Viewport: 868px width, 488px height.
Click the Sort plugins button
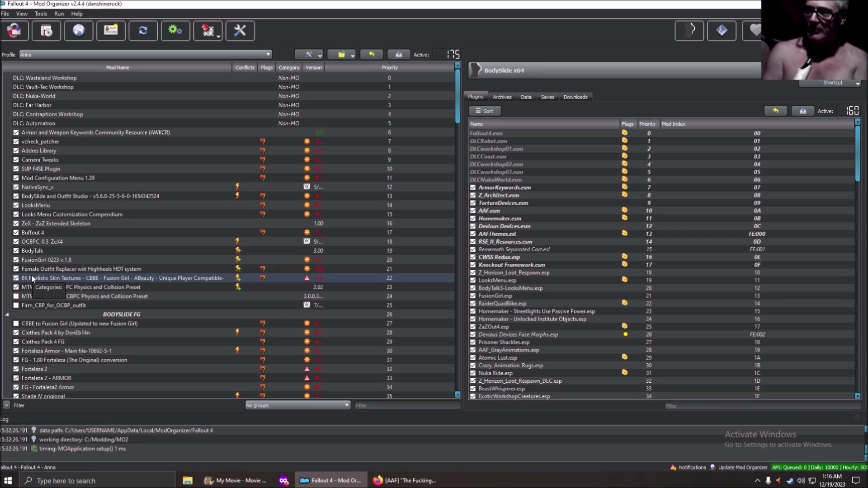484,111
